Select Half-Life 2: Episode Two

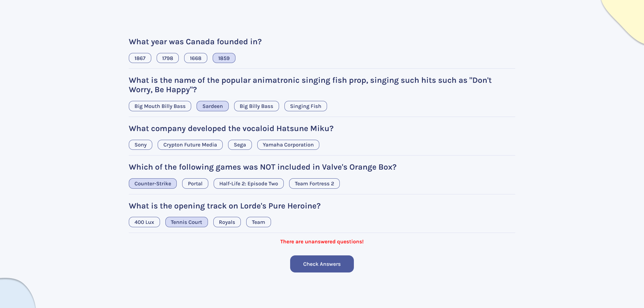248,183
